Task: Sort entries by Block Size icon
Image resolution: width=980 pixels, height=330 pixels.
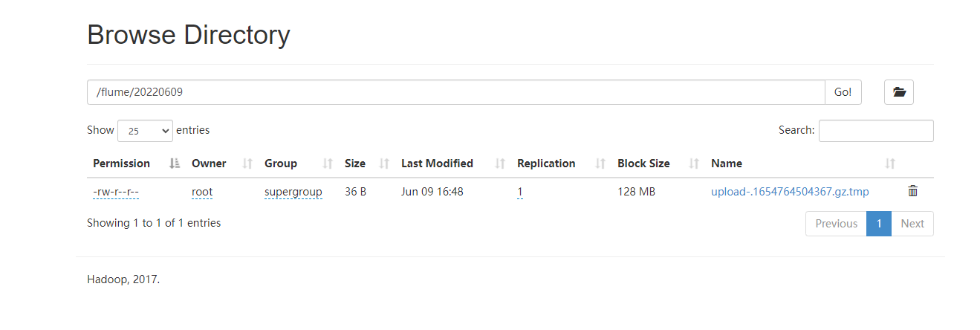Action: tap(694, 164)
